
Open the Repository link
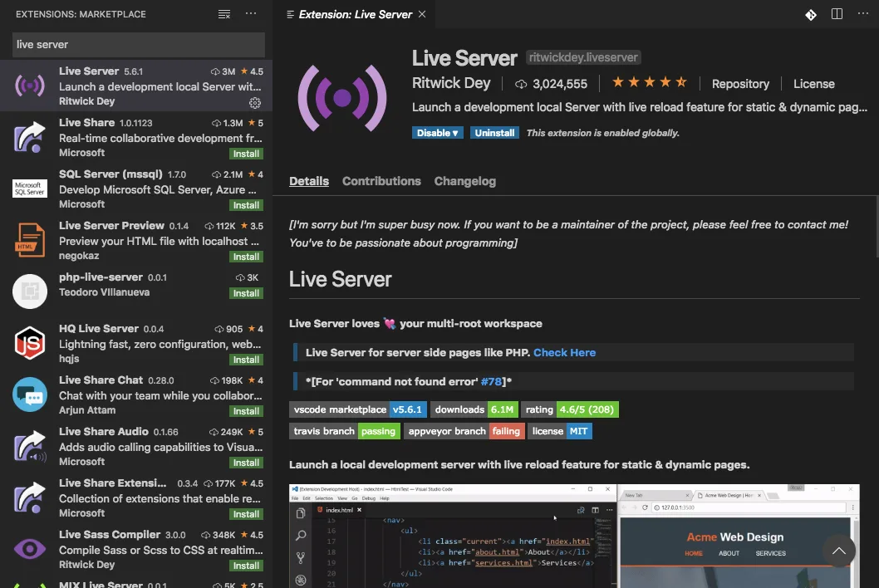740,84
